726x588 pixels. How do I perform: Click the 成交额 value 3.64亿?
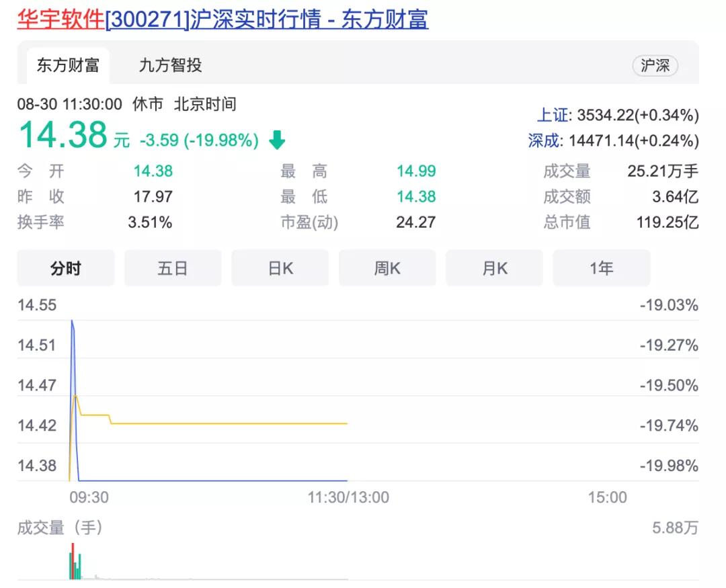coord(676,196)
